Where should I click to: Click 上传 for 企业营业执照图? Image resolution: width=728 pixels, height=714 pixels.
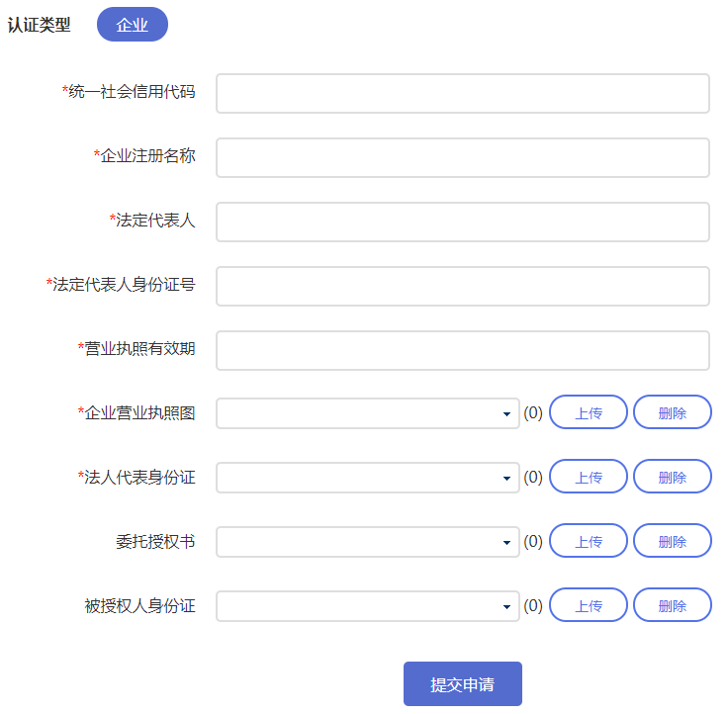[x=589, y=413]
